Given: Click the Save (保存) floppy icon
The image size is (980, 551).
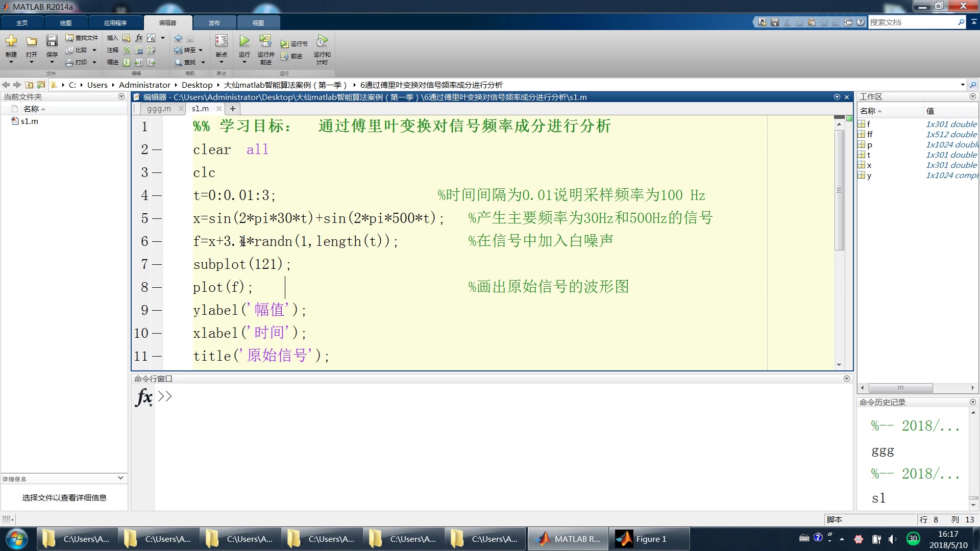Looking at the screenshot, I should 52,41.
